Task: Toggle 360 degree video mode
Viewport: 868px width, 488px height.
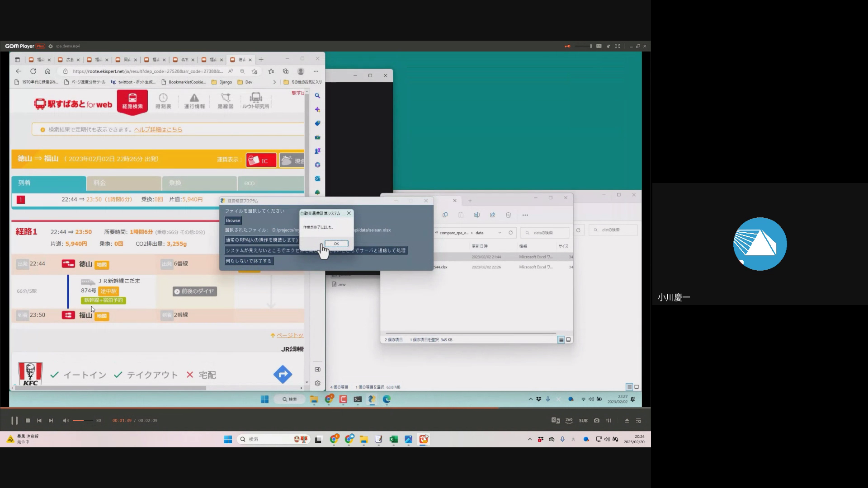Action: 569,421
